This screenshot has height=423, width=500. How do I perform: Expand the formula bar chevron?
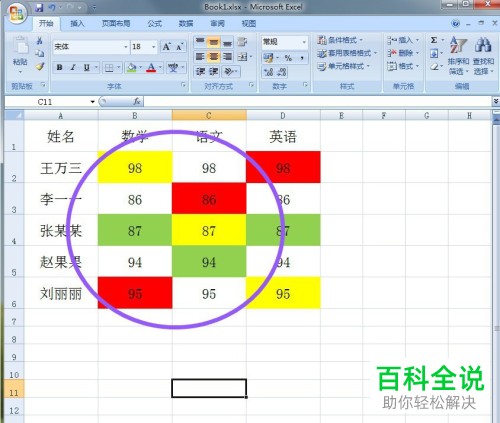tap(496, 101)
